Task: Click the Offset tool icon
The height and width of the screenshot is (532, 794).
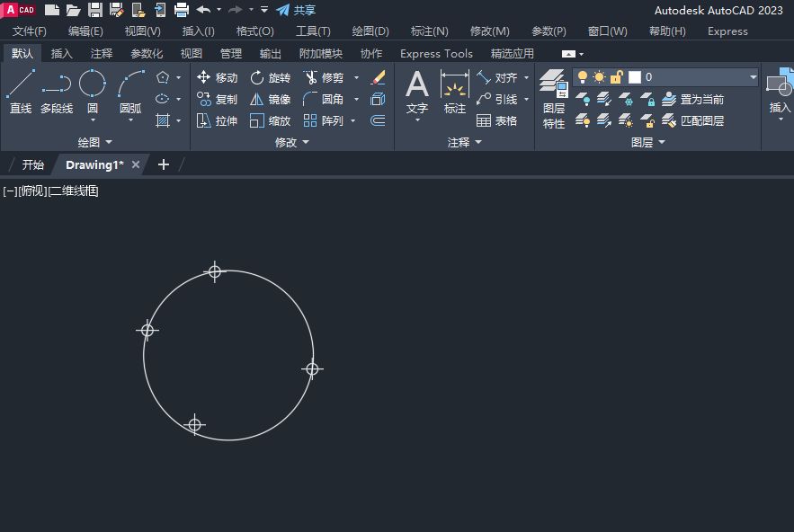Action: (379, 120)
